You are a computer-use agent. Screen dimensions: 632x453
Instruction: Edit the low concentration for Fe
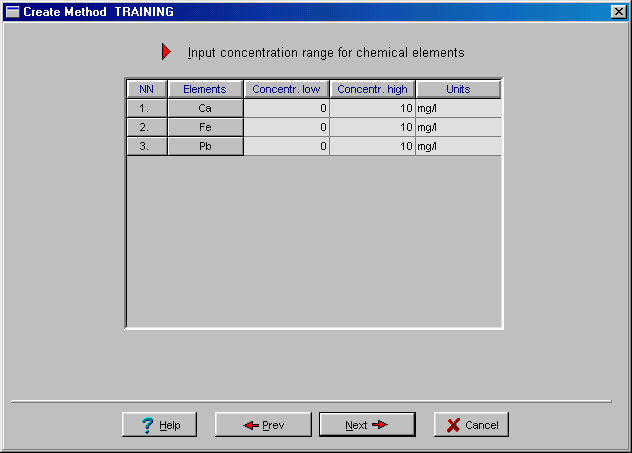287,127
